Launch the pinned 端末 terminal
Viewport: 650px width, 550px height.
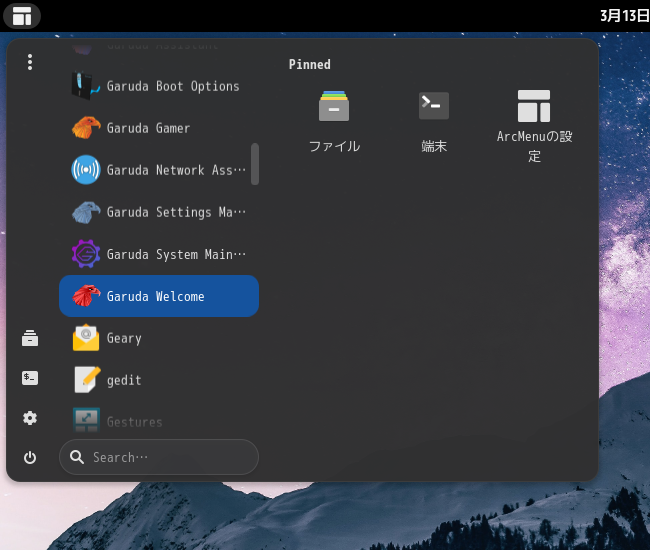[x=434, y=122]
